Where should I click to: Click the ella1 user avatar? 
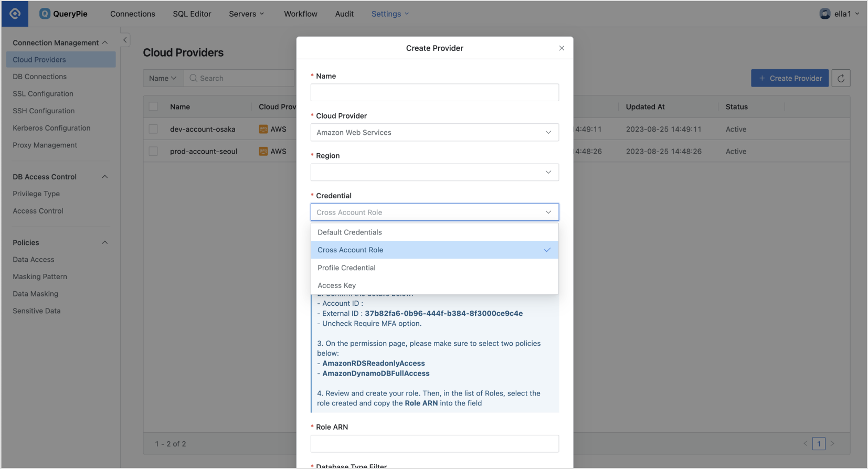point(825,14)
